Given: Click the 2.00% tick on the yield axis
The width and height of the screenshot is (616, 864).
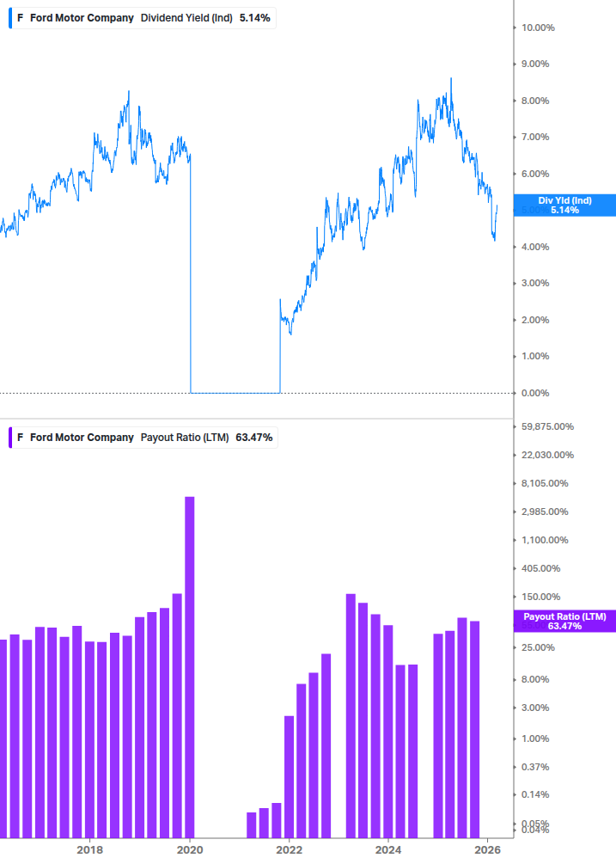Looking at the screenshot, I should pyautogui.click(x=535, y=320).
